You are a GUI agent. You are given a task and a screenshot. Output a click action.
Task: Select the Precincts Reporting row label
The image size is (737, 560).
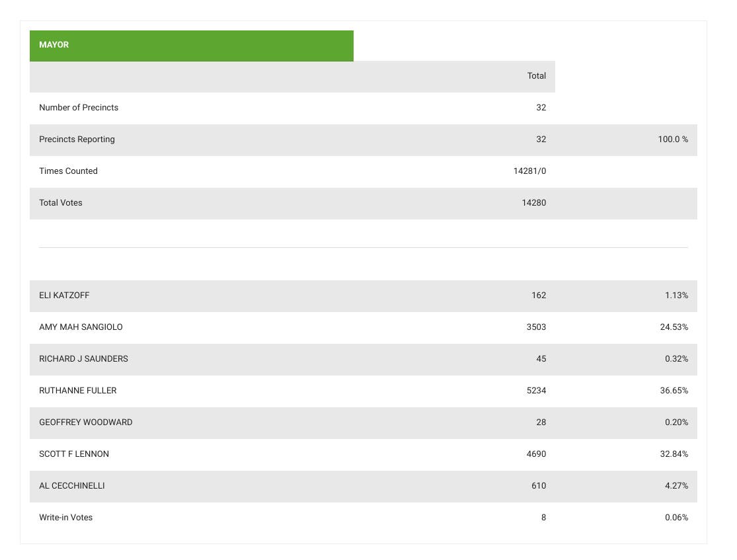click(77, 140)
